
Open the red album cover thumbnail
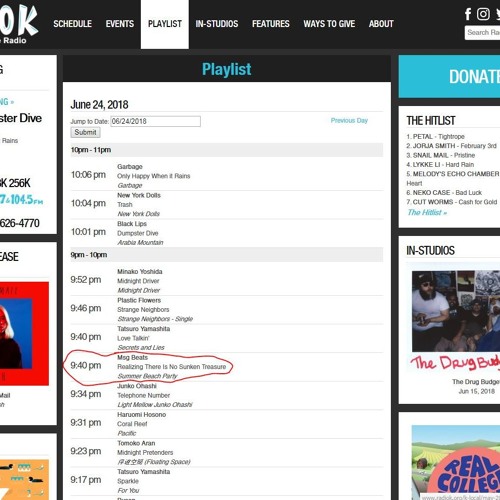[x=24, y=334]
